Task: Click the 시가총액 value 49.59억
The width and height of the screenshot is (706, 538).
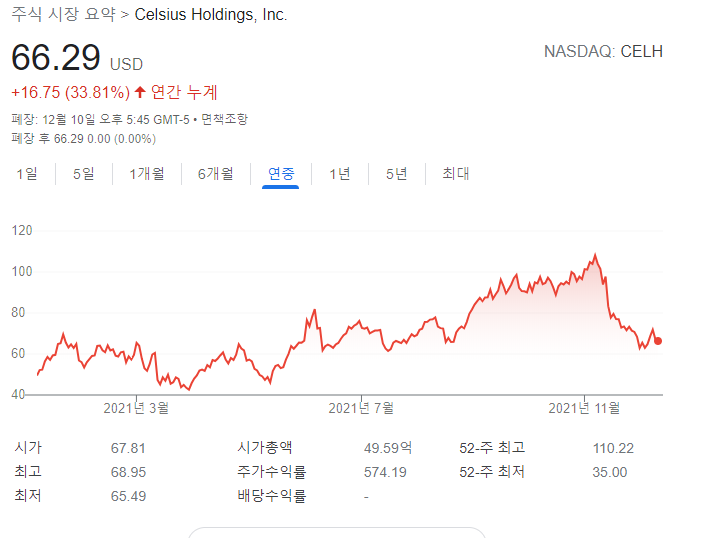Action: coord(388,448)
